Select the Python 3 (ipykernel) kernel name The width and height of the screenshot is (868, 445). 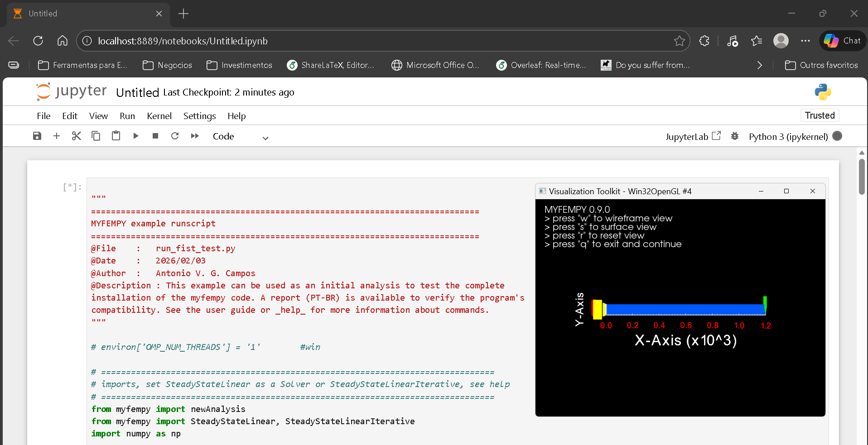pos(788,137)
